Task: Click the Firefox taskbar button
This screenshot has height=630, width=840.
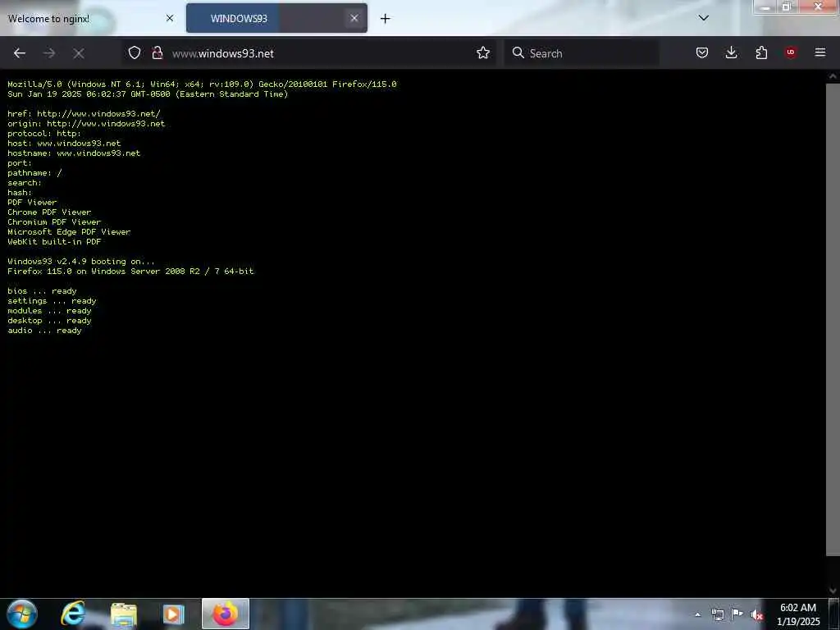Action: [226, 614]
